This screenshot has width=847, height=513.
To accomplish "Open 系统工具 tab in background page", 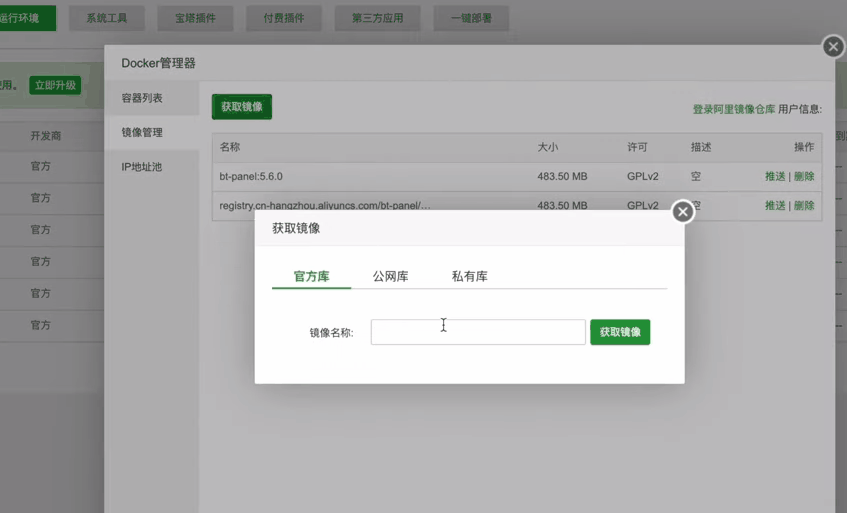I will [x=107, y=18].
